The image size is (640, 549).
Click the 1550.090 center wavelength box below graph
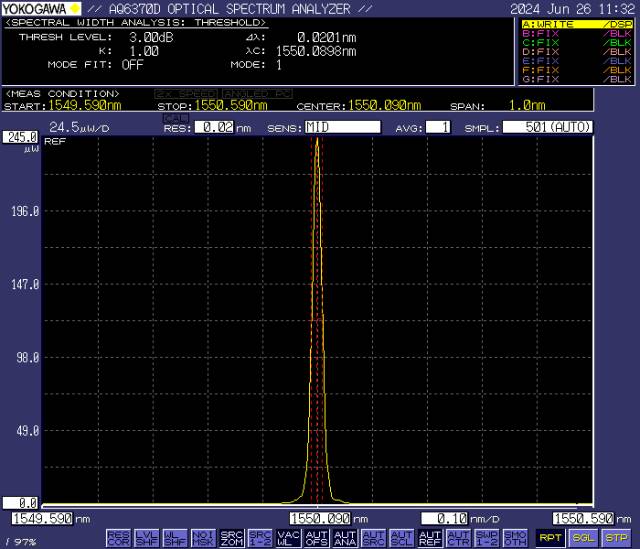(318, 519)
